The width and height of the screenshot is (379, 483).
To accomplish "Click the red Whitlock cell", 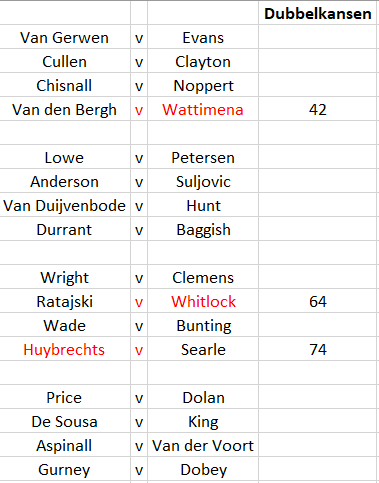I will coord(203,301).
